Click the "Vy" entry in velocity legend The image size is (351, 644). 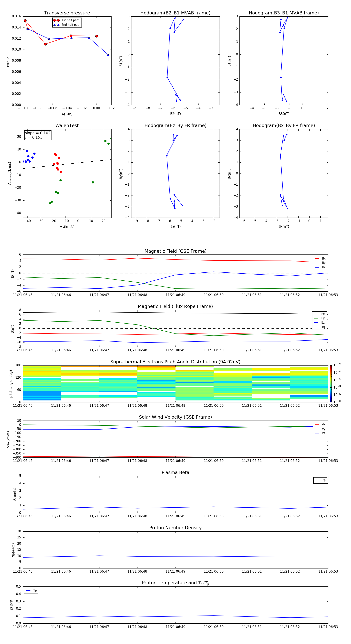tap(320, 429)
